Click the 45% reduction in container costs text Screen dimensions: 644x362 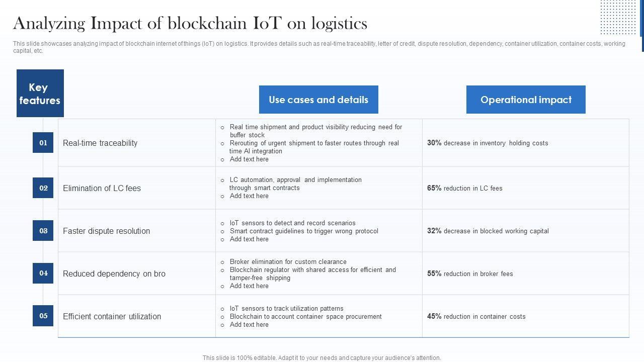pos(476,317)
